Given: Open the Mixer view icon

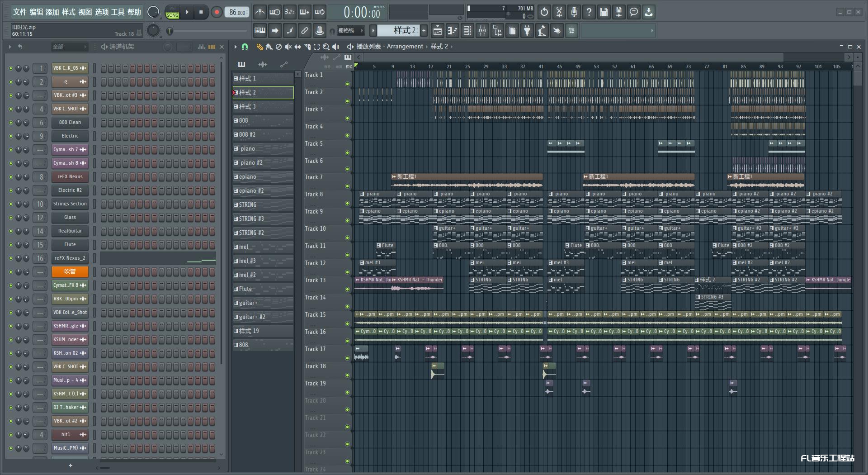Looking at the screenshot, I should tap(482, 31).
